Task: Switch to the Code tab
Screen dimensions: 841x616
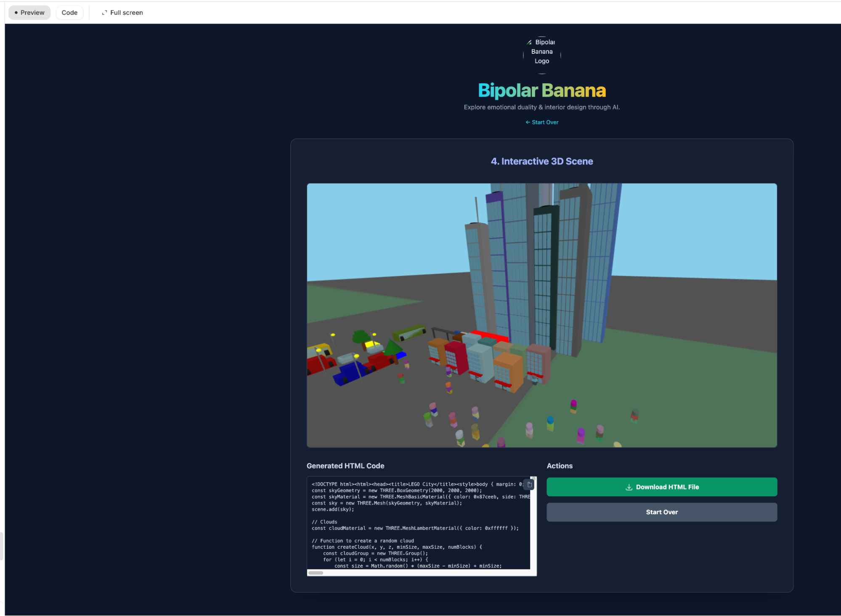Action: pyautogui.click(x=69, y=12)
